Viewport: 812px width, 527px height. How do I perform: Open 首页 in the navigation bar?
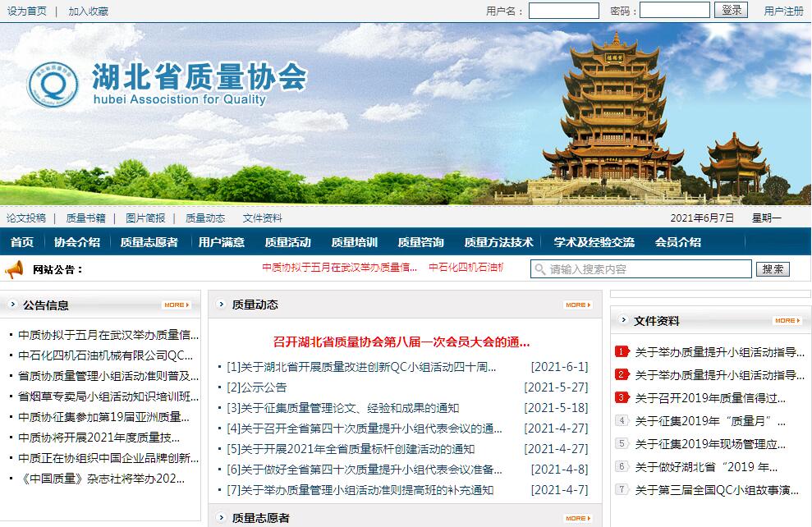pyautogui.click(x=22, y=242)
